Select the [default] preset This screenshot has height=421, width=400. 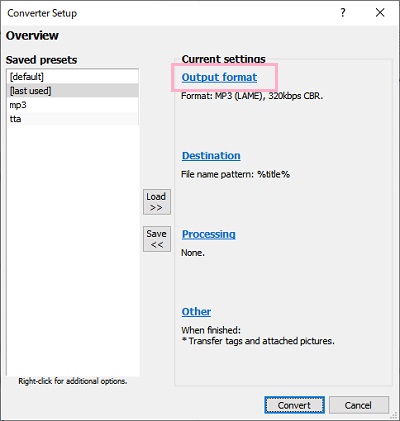click(72, 77)
